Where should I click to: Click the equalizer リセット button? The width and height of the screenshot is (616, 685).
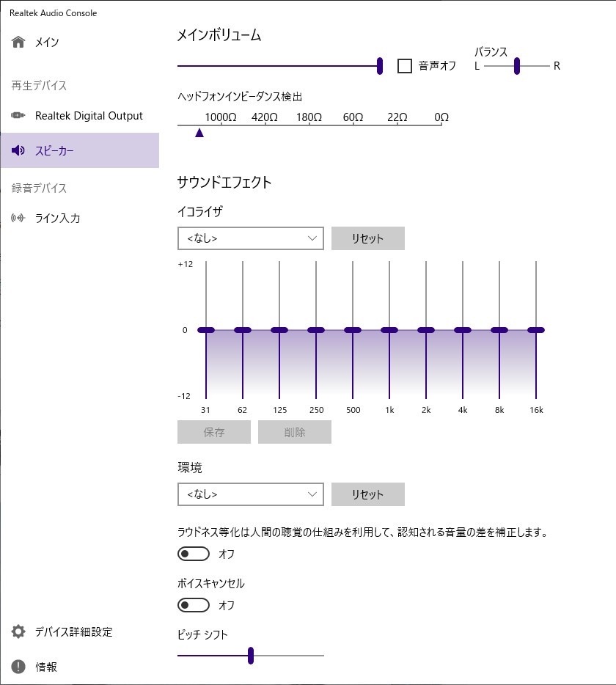point(367,238)
